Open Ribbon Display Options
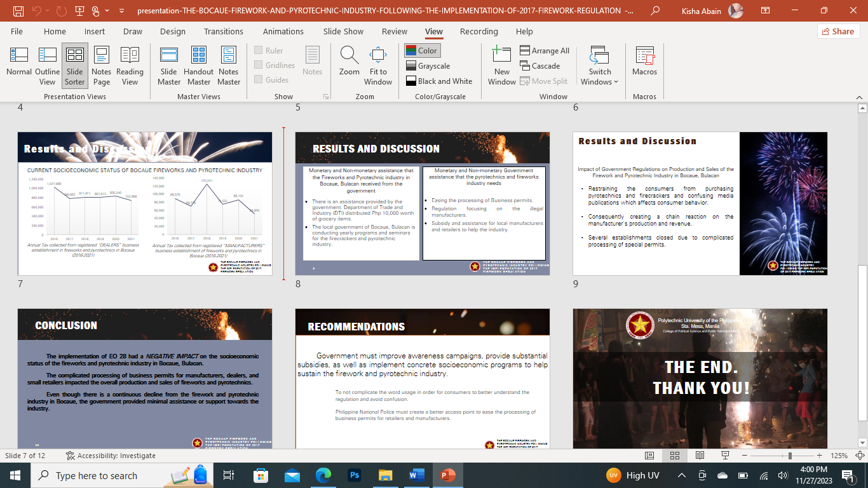This screenshot has height=488, width=868. click(766, 11)
